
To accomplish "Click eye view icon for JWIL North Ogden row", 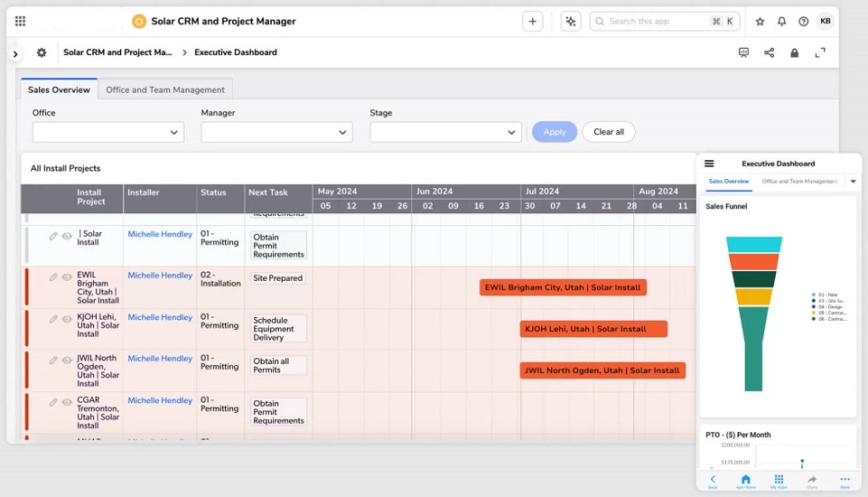I will point(67,361).
